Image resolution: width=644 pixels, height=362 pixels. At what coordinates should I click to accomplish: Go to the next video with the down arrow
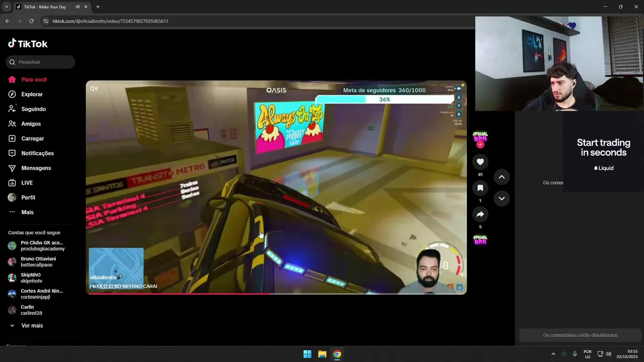click(502, 199)
